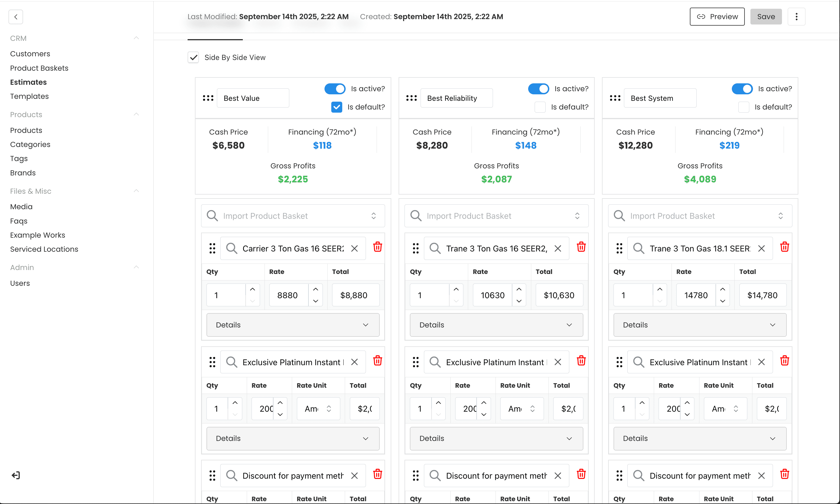Viewport: 840px width, 504px height.
Task: Grab drag handle of Carrier 3 Ton Gas item
Action: [212, 249]
